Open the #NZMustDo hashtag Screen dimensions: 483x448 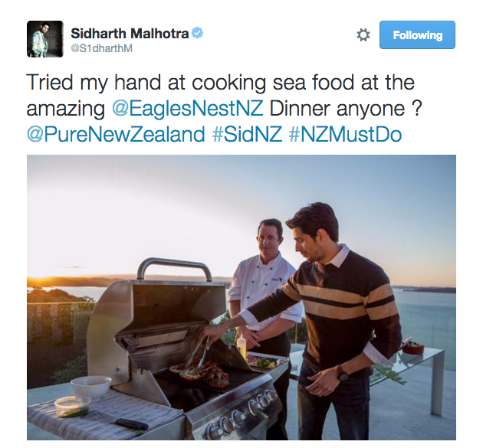coord(345,135)
